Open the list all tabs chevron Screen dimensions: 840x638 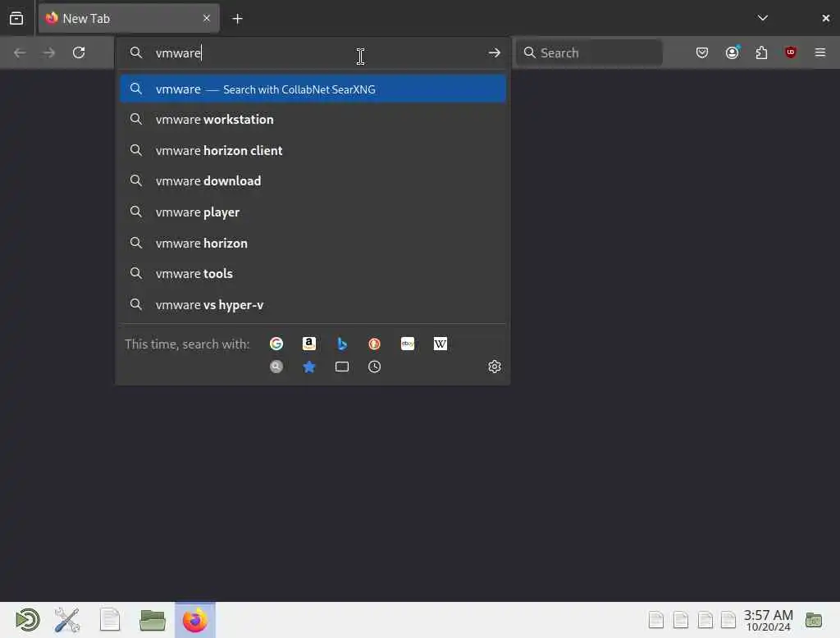(763, 18)
